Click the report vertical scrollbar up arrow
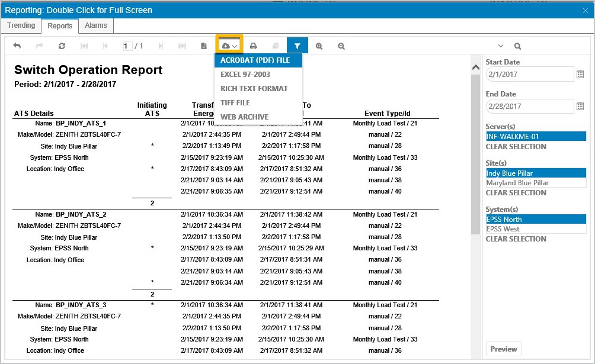The height and width of the screenshot is (364, 595). click(x=475, y=67)
